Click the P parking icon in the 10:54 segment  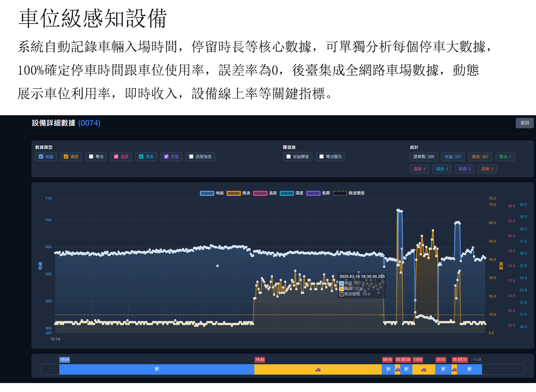point(157,369)
